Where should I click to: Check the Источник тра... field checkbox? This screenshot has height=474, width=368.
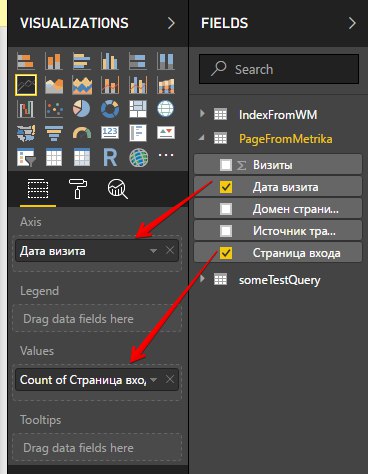226,231
